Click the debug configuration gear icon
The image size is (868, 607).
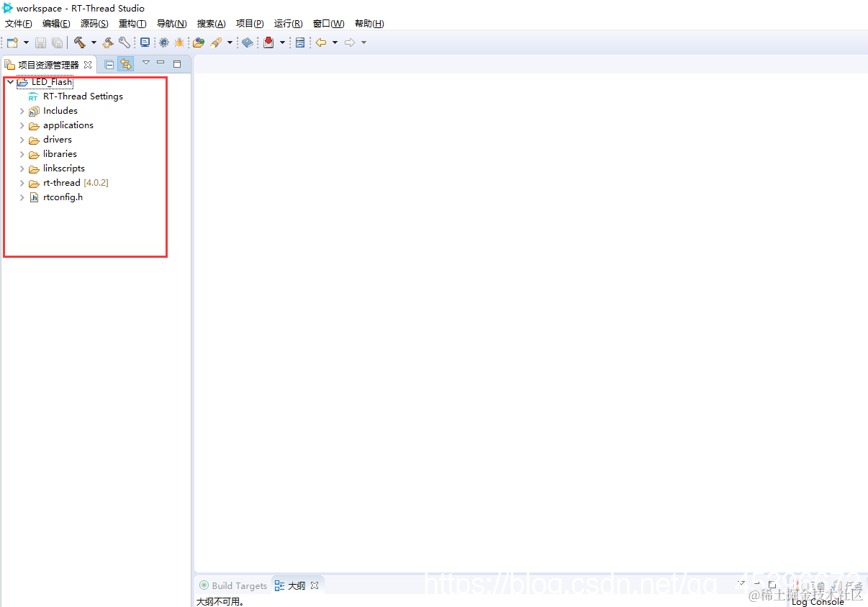click(x=164, y=43)
